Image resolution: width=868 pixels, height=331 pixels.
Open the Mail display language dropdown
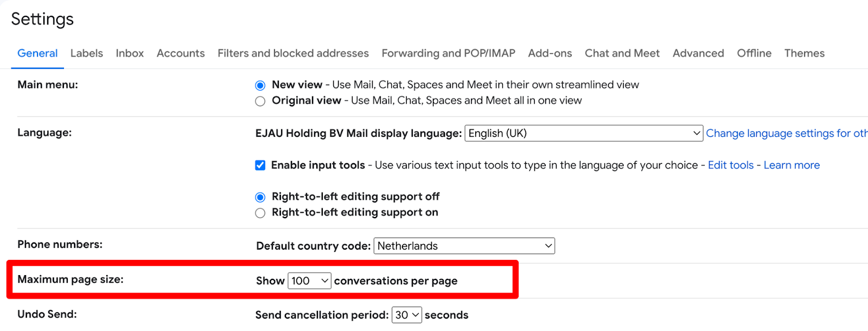coord(584,133)
